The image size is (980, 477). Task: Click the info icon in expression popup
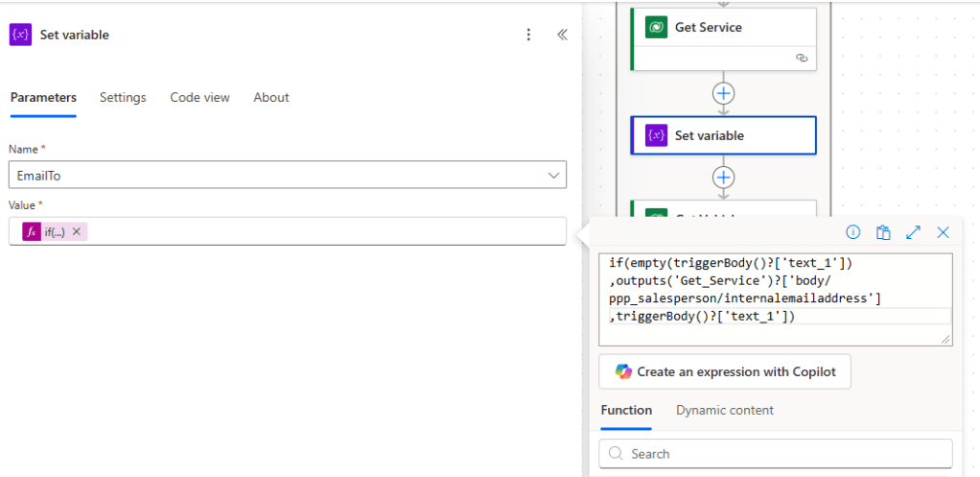point(852,232)
